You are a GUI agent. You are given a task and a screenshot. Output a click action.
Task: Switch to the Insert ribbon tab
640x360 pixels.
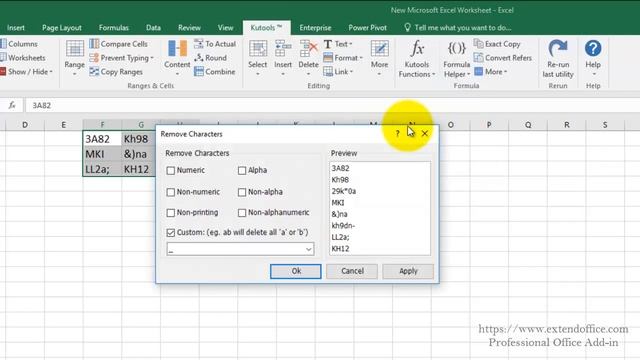(x=16, y=28)
